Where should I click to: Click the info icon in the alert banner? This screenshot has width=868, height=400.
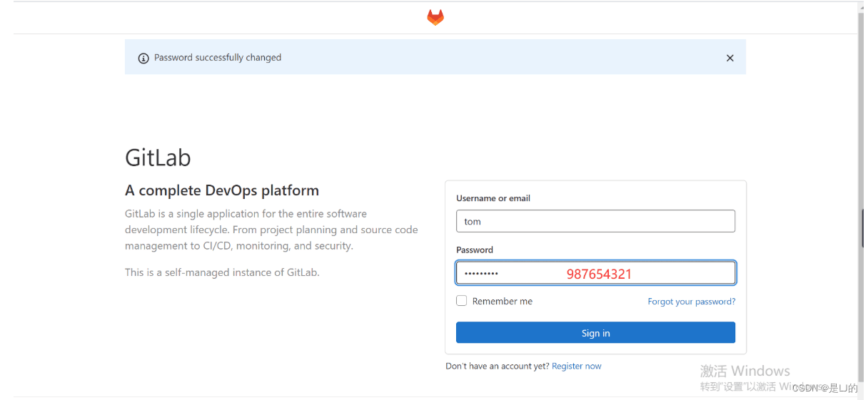(143, 58)
